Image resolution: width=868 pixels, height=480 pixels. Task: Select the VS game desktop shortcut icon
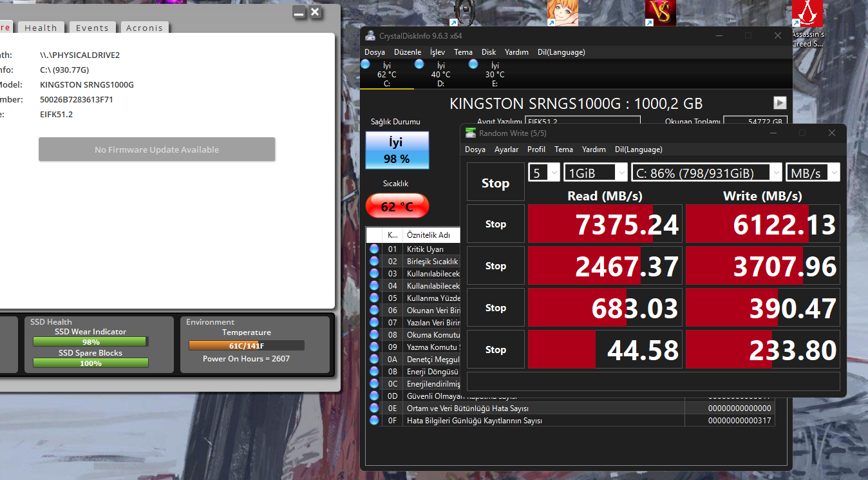tap(661, 12)
